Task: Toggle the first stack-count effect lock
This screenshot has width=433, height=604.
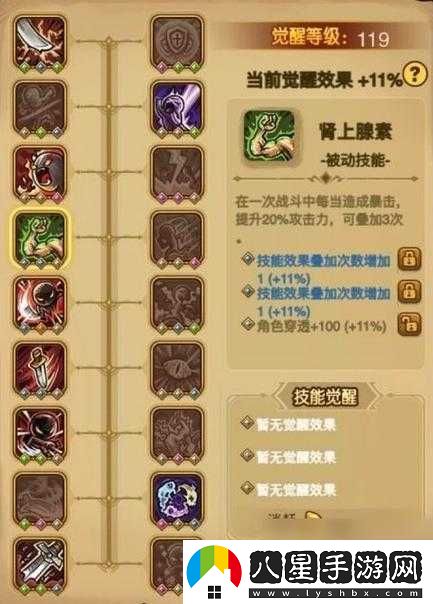Action: (x=410, y=259)
